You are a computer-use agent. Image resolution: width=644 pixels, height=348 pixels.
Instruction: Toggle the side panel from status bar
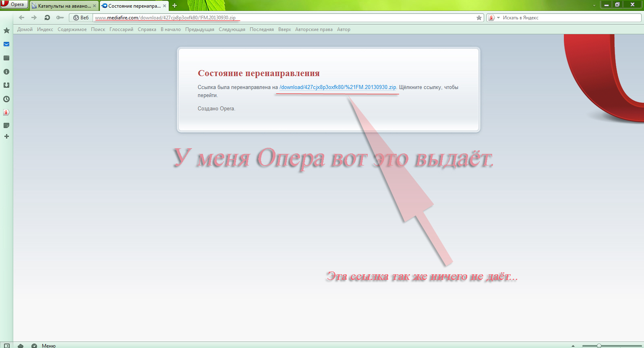[6, 346]
